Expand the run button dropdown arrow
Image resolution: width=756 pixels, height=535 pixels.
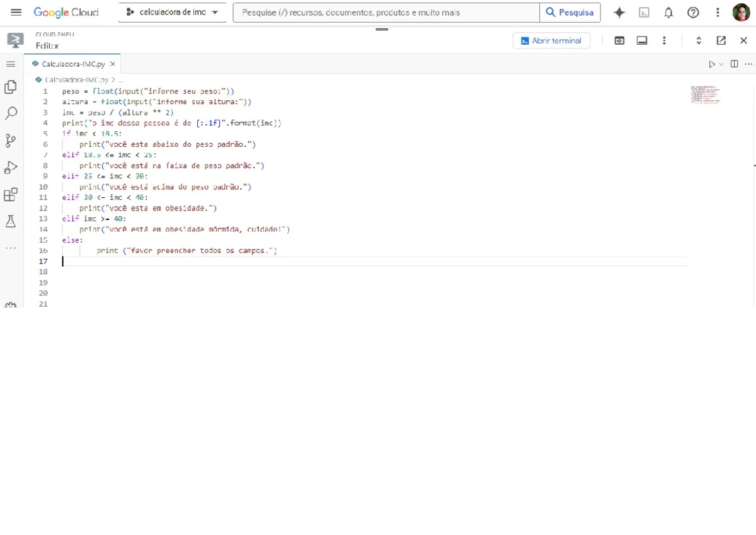(721, 64)
